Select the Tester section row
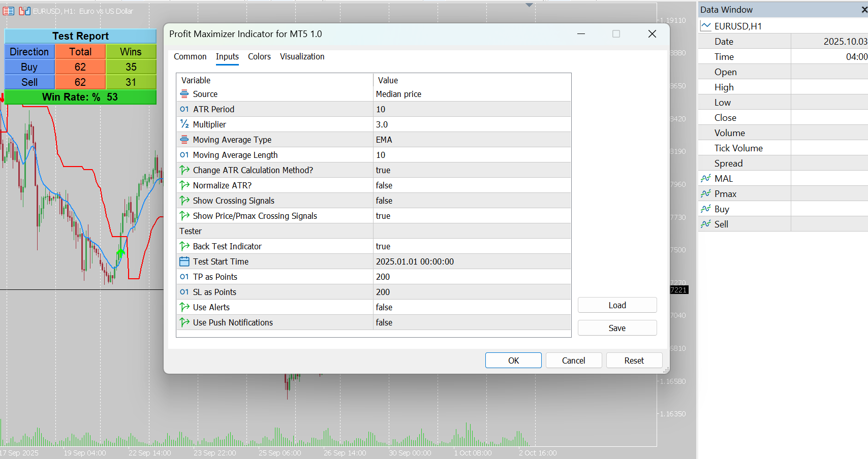Viewport: 868px width, 459px height. 374,231
